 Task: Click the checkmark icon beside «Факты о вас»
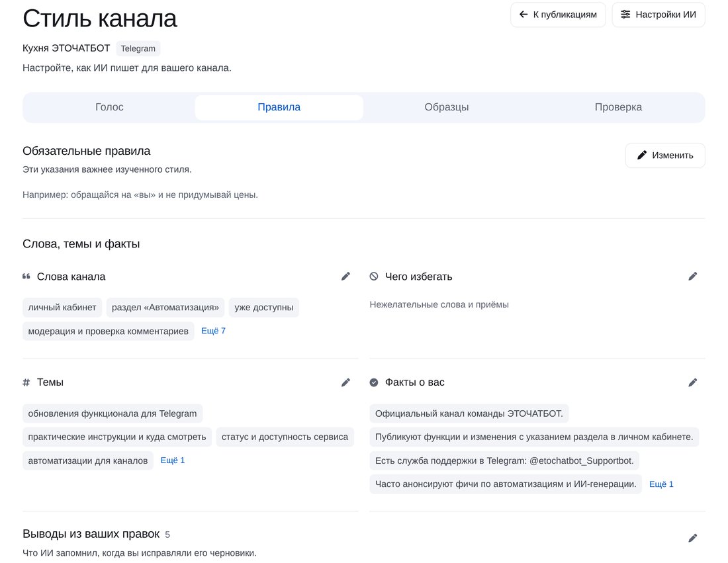374,382
